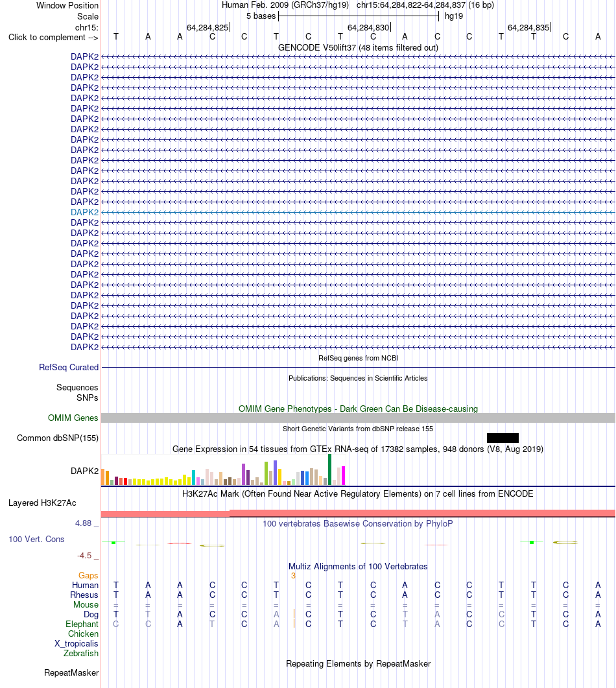Click the 100 Vert. Cons track label
The height and width of the screenshot is (688, 616).
pyautogui.click(x=36, y=540)
